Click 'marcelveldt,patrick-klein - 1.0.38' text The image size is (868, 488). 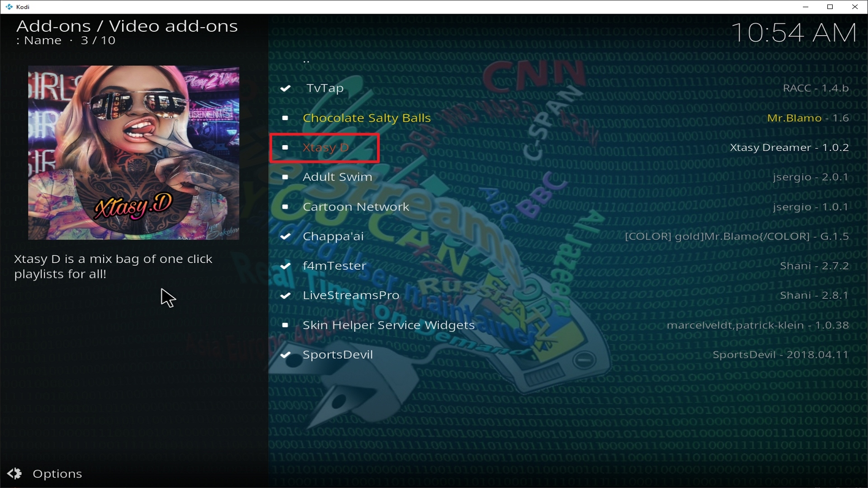758,325
